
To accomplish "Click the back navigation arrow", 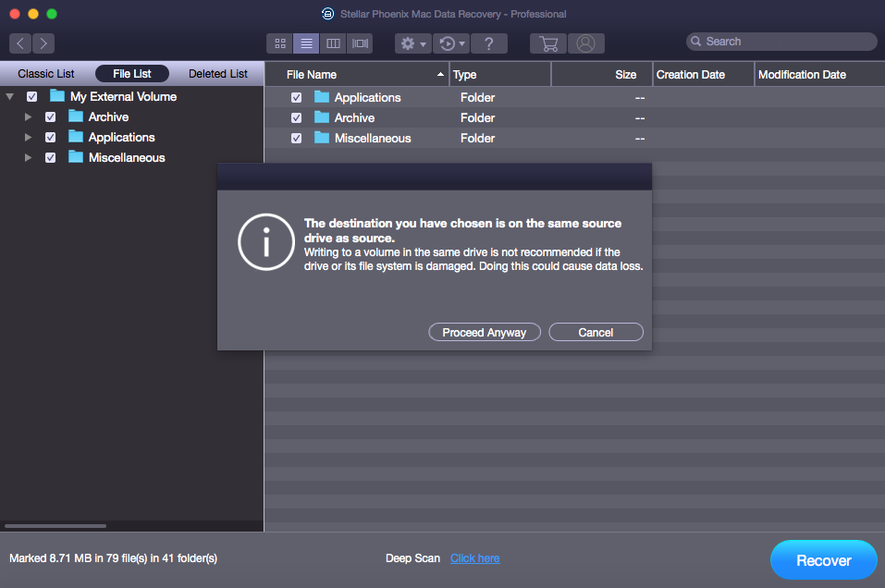I will [20, 43].
